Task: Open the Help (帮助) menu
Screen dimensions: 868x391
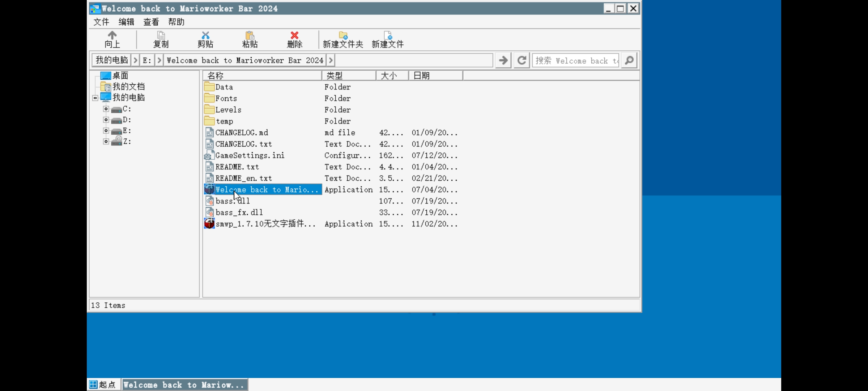Action: click(176, 22)
